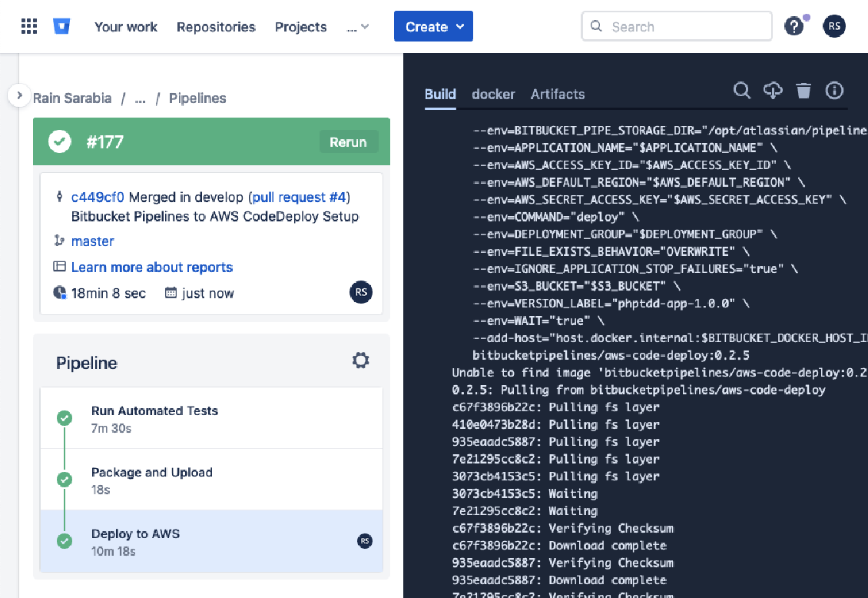Viewport: 868px width, 598px height.
Task: Click the 18min 8 sec duration text
Action: point(108,294)
